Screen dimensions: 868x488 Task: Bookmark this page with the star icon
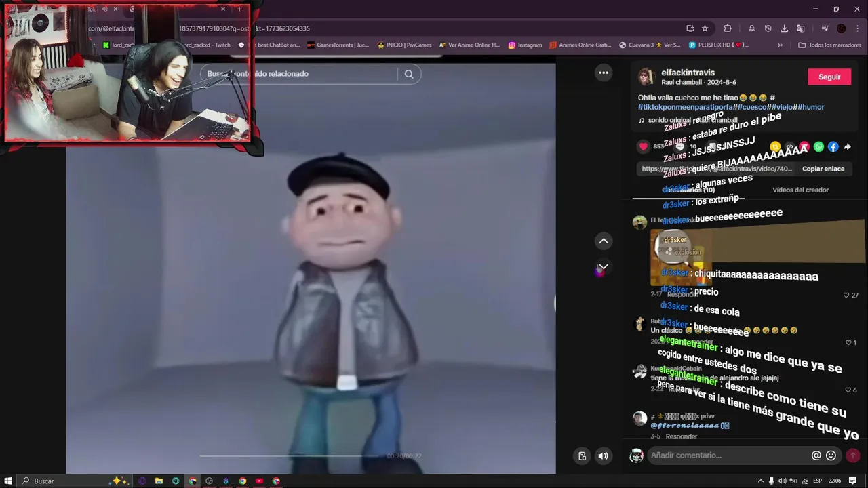(705, 28)
